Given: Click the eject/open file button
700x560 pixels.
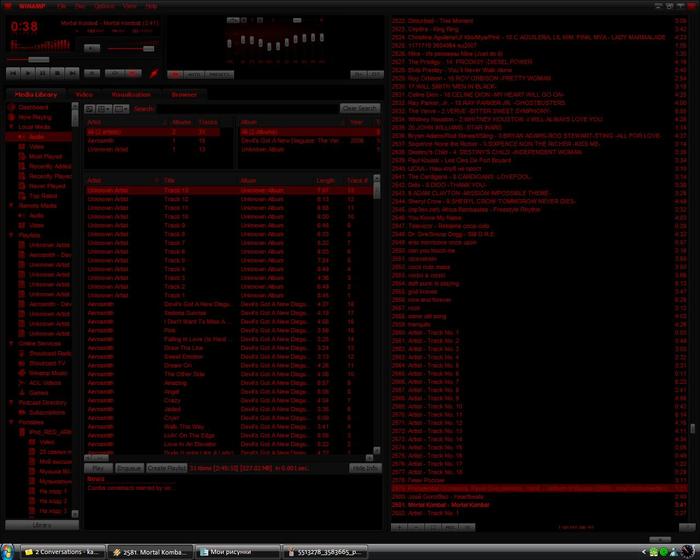Looking at the screenshot, I should pos(92,73).
